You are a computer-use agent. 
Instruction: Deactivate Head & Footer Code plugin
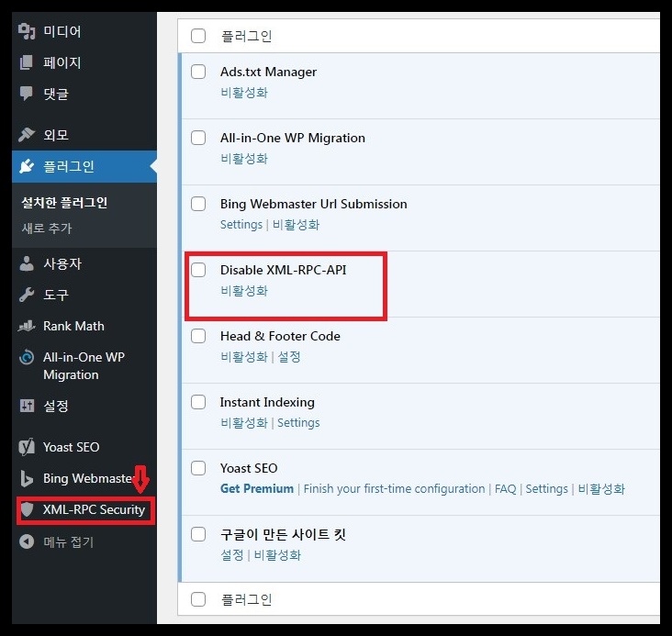click(x=244, y=357)
